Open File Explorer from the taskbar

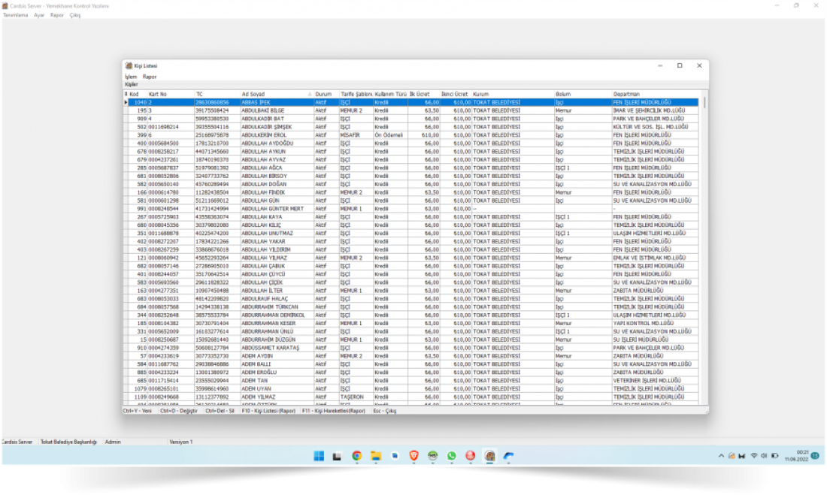[375, 456]
